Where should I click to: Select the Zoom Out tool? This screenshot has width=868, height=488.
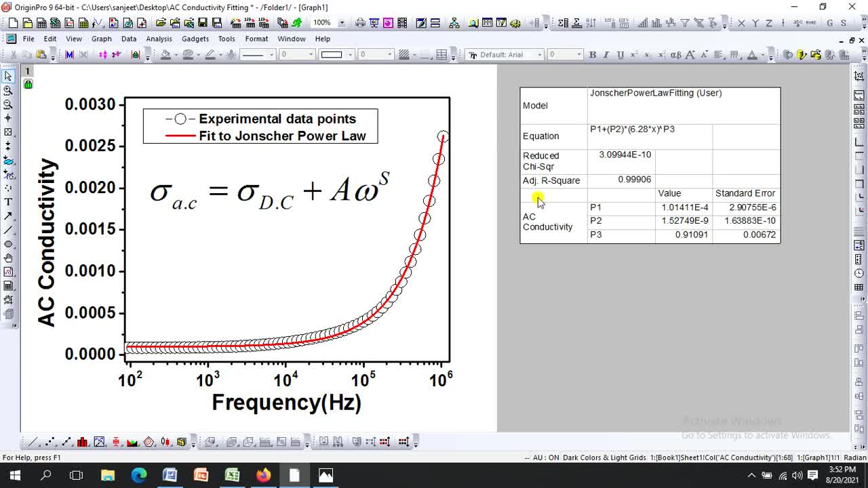(x=8, y=104)
